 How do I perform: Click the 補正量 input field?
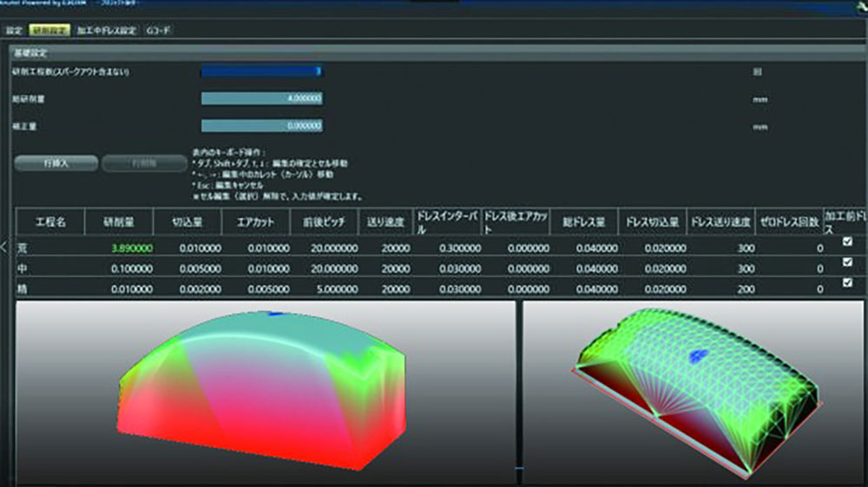(262, 126)
